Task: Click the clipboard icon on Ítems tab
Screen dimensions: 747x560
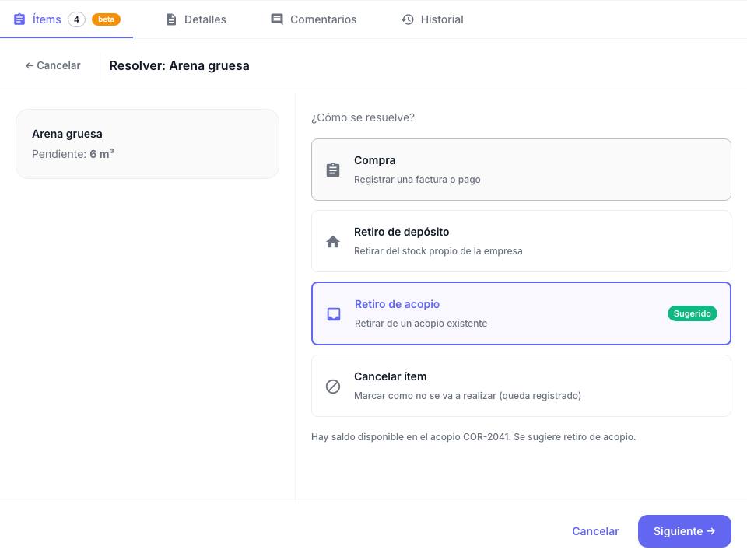Action: pos(19,19)
